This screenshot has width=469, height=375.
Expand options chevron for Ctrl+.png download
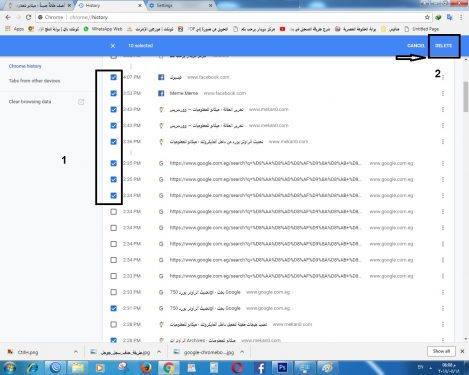(x=76, y=352)
